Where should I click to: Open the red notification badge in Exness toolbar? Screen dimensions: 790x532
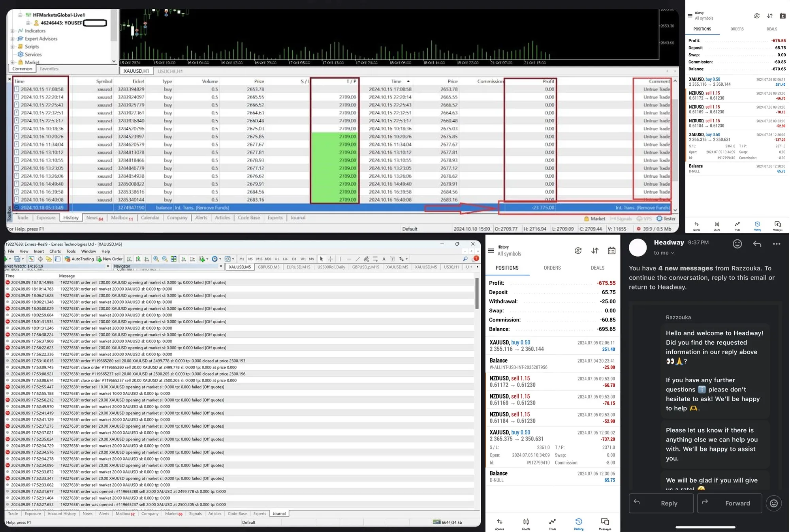click(x=476, y=259)
